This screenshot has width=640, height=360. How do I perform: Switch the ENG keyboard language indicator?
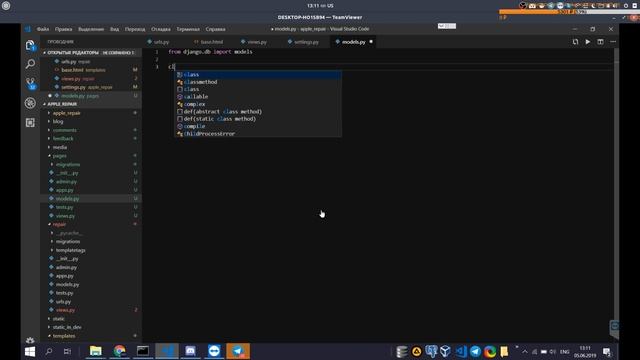(564, 351)
